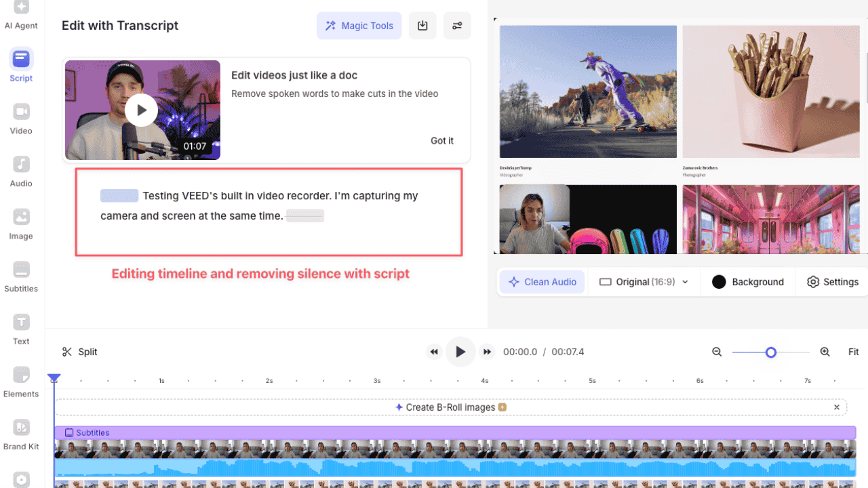Enable Clean Audio
868x488 pixels.
coord(542,281)
